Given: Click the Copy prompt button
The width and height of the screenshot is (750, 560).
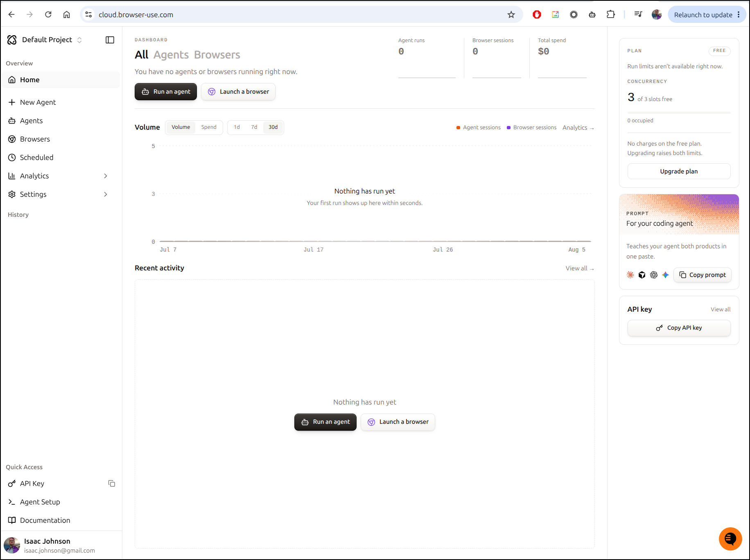Looking at the screenshot, I should click(x=703, y=275).
